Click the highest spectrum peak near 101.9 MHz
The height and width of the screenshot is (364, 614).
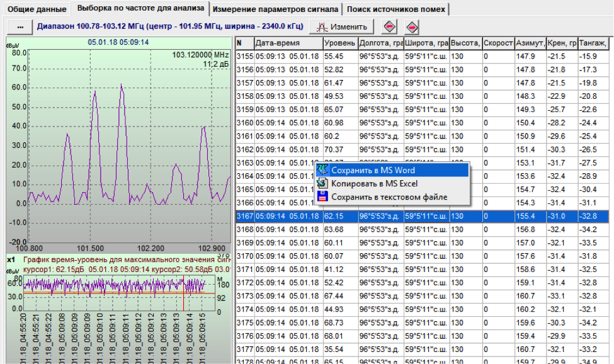122,85
